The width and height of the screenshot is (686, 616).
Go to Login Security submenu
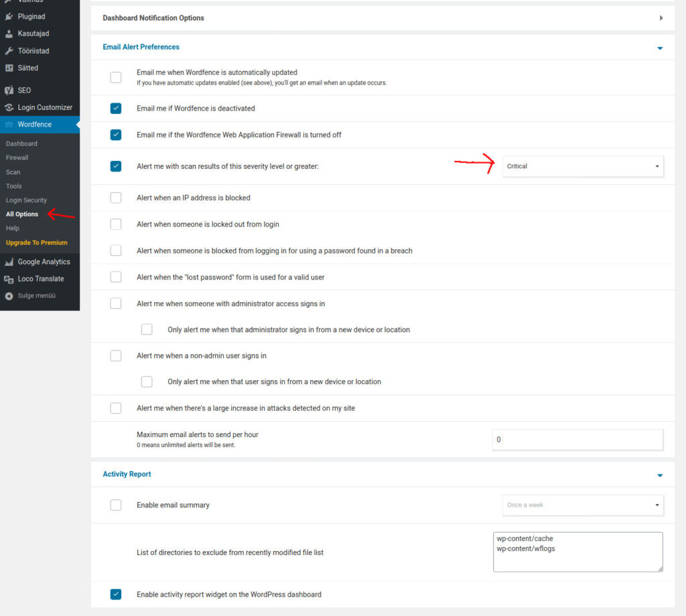pyautogui.click(x=26, y=200)
